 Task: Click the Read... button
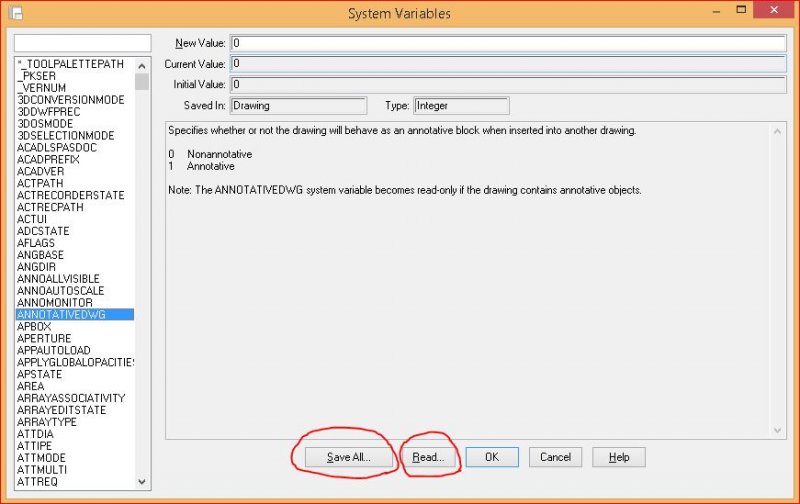pos(428,457)
